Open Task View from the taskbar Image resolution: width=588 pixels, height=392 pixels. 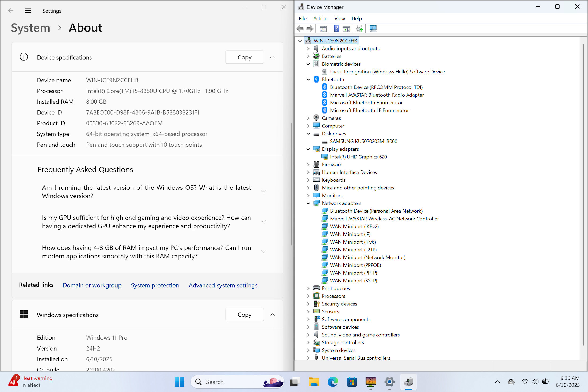[295, 382]
